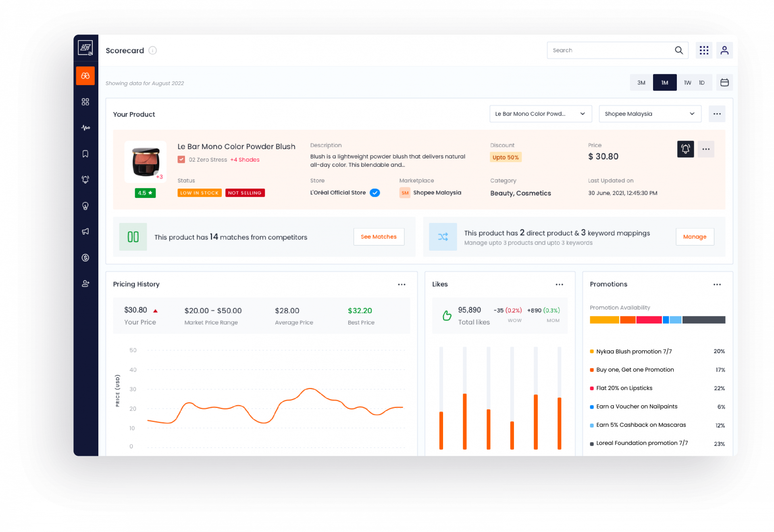This screenshot has height=532, width=774.
Task: Switch time range to 1W
Action: (687, 82)
